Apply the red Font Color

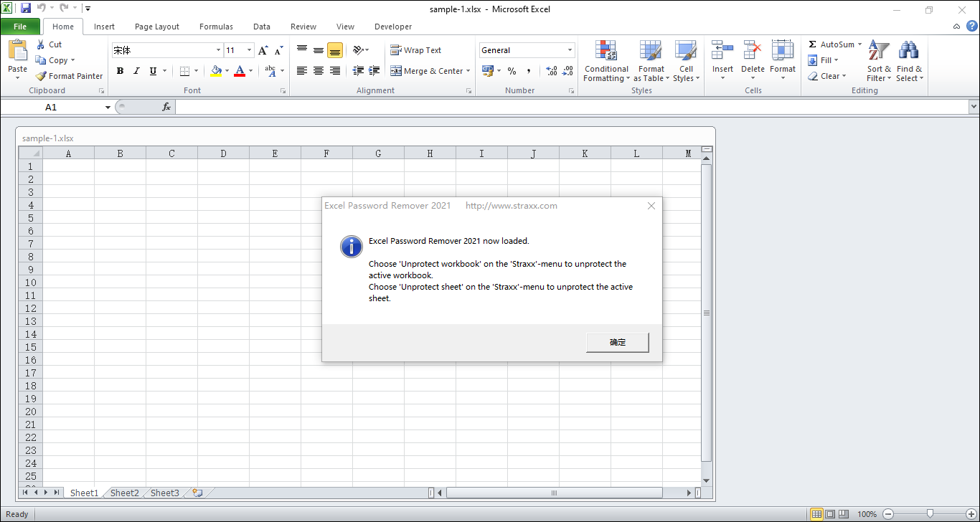240,71
